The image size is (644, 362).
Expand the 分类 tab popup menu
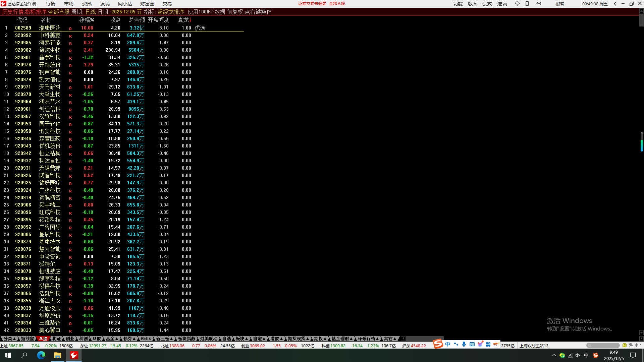[10, 339]
